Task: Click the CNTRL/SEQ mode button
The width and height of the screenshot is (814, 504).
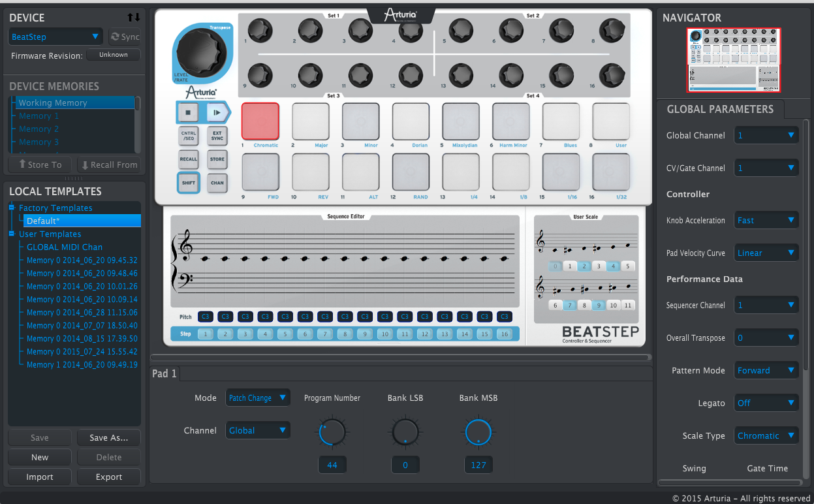Action: (x=188, y=136)
